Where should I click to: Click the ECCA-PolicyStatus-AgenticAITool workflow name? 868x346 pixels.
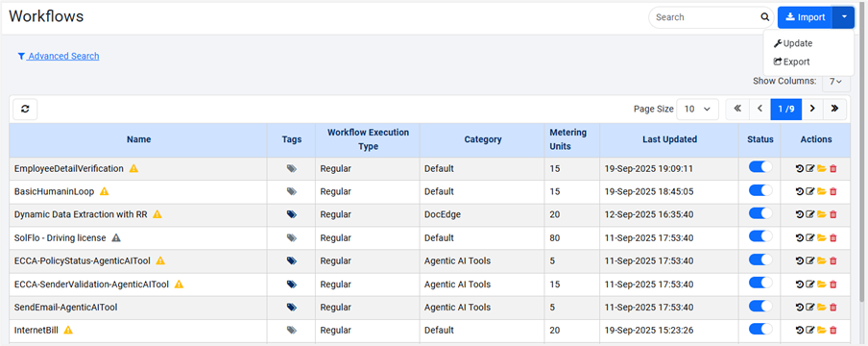[x=82, y=261]
